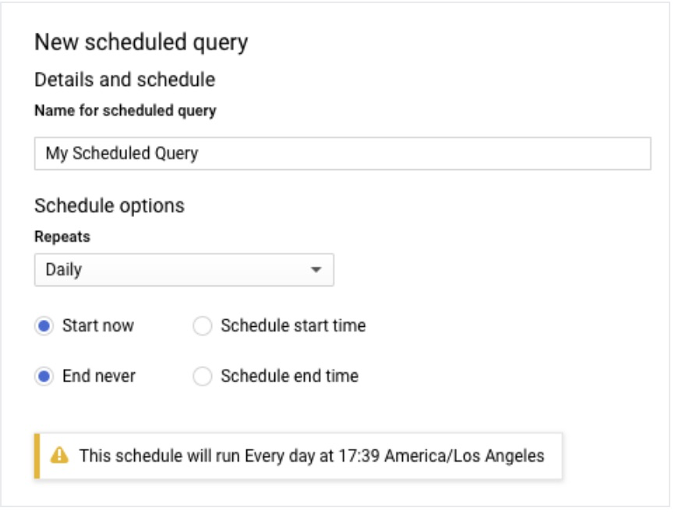This screenshot has width=675, height=514.
Task: Click the Schedule options section heading
Action: pyautogui.click(x=109, y=206)
